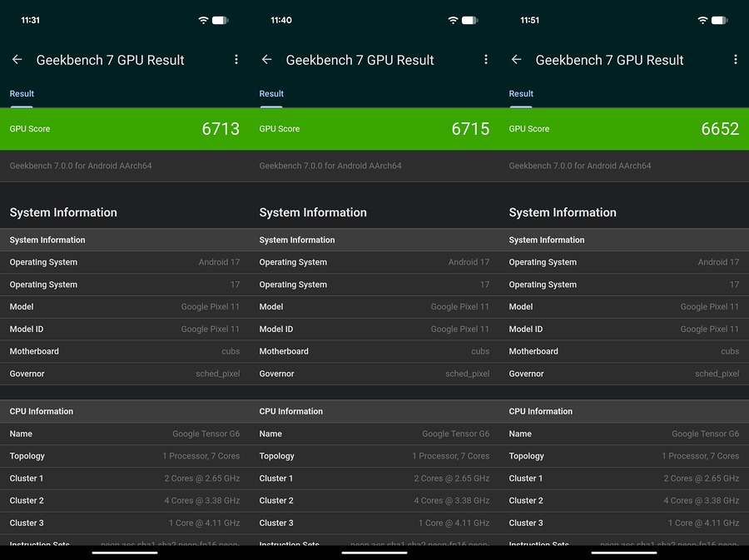The width and height of the screenshot is (749, 560).
Task: Click the 11:40 clock time
Action: [x=281, y=20]
